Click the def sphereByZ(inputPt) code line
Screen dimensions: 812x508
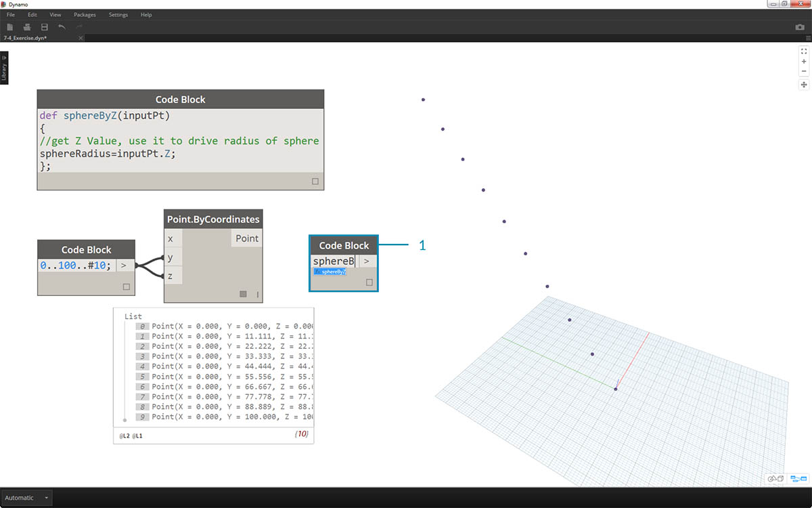pos(105,116)
